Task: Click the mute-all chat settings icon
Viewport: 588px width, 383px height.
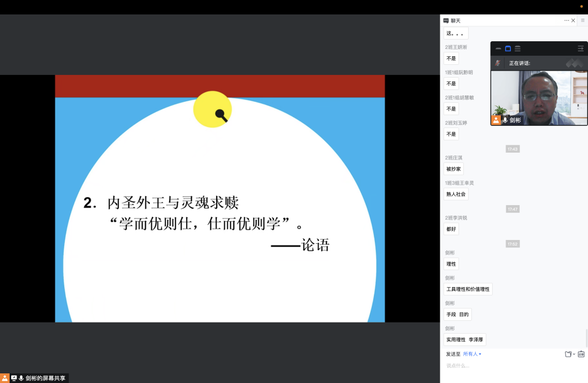Action: [x=581, y=354]
